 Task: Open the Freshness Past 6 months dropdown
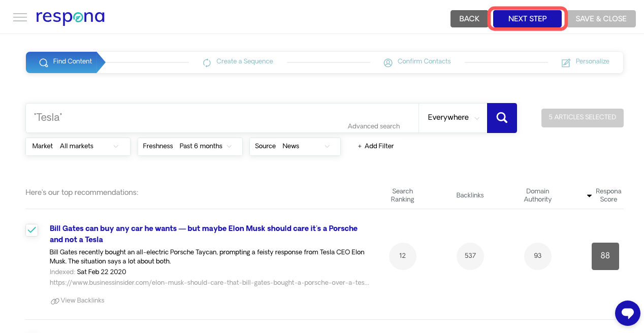(x=190, y=146)
